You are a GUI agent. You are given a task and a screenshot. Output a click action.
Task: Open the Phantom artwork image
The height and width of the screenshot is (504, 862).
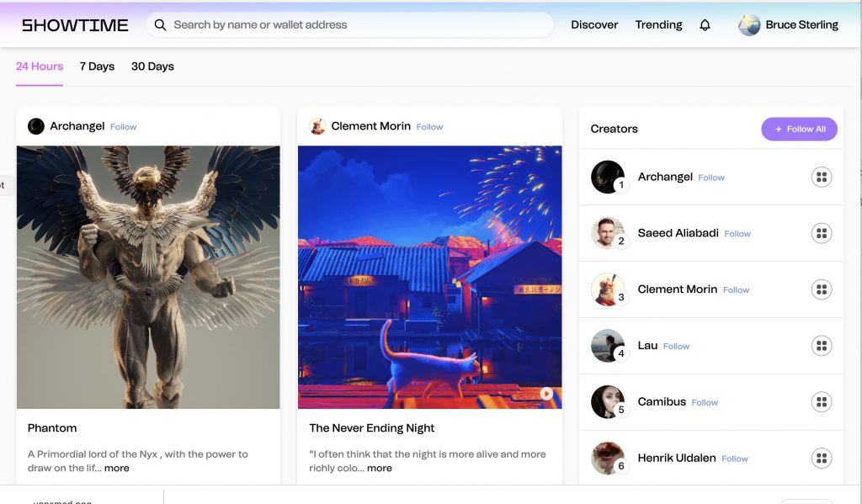148,277
